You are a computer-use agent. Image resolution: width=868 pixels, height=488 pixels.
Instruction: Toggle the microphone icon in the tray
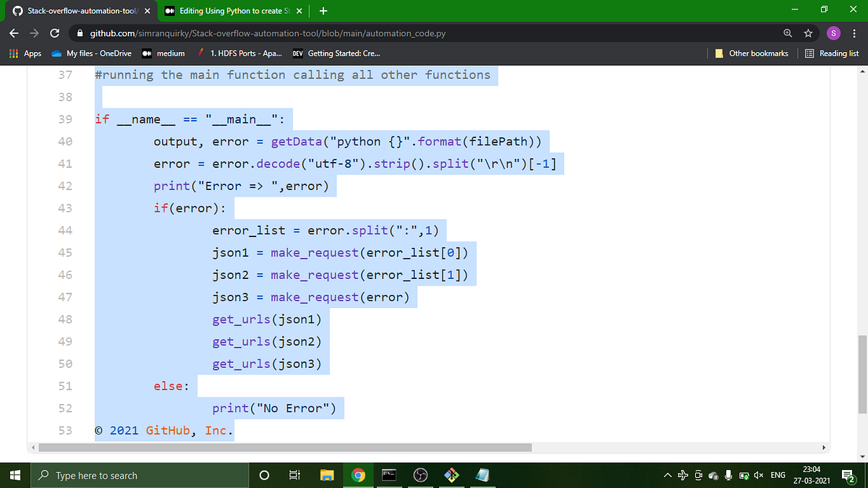pos(728,475)
